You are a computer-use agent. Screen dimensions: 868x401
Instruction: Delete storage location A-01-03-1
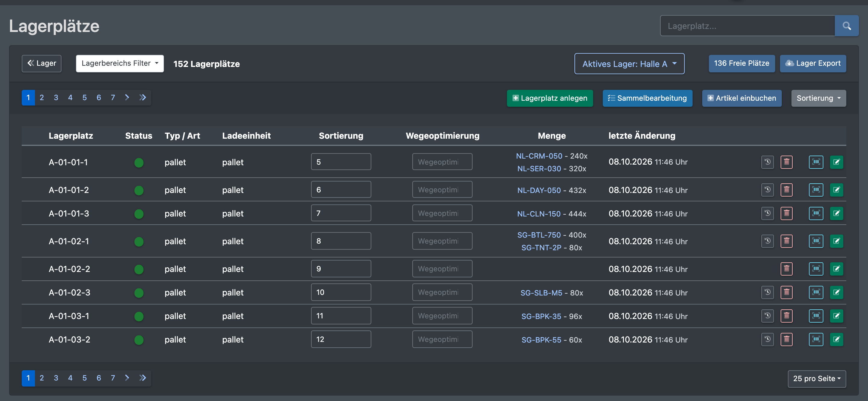pyautogui.click(x=786, y=316)
